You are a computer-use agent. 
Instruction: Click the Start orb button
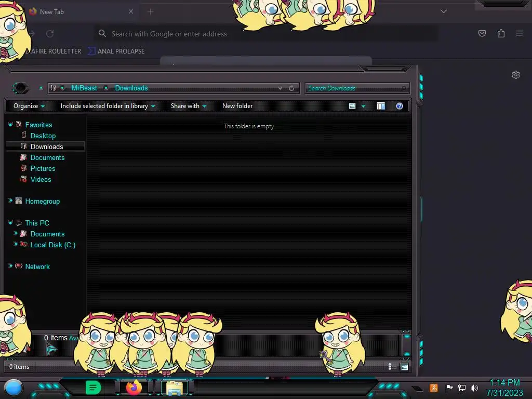(x=14, y=388)
